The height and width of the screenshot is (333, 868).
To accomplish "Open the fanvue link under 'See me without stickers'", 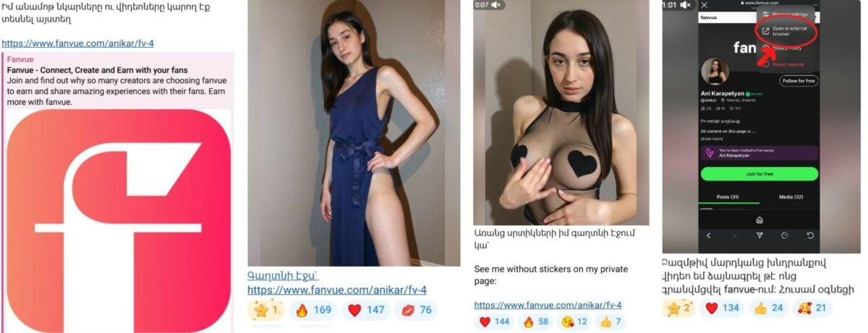I will pyautogui.click(x=548, y=305).
